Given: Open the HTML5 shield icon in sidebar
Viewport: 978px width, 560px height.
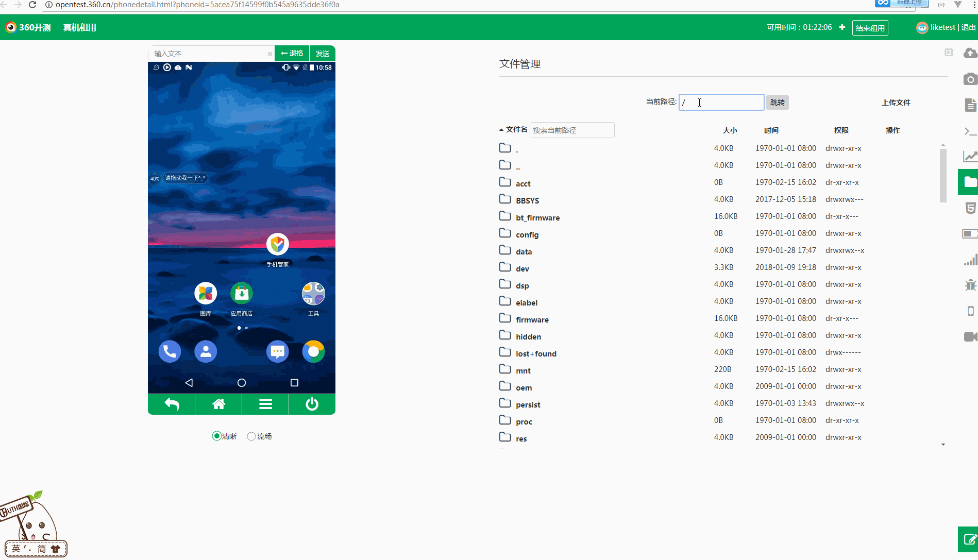Looking at the screenshot, I should point(970,208).
